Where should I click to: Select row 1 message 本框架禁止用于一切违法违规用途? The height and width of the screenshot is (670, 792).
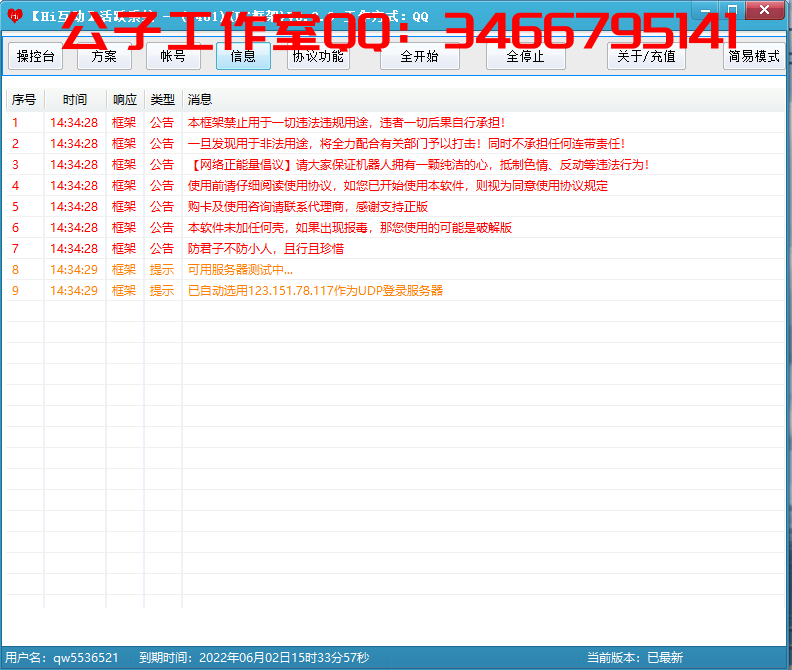tap(346, 123)
